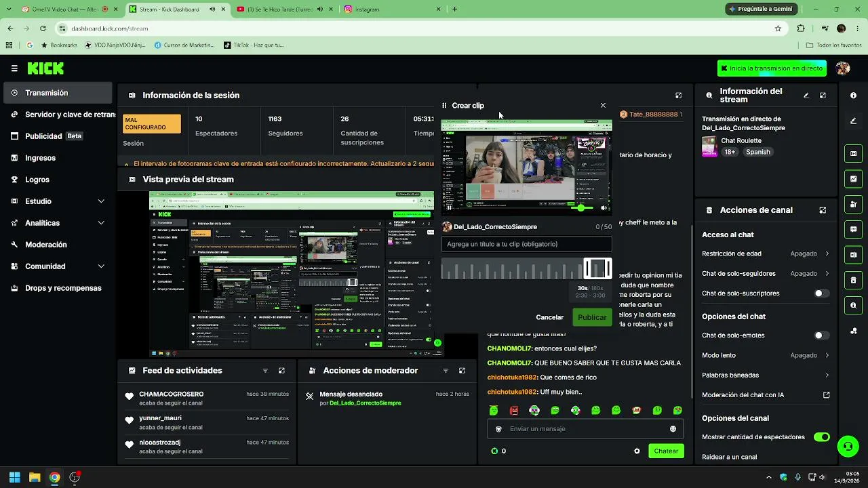Click the shield icon in the chat message box

coord(499,429)
